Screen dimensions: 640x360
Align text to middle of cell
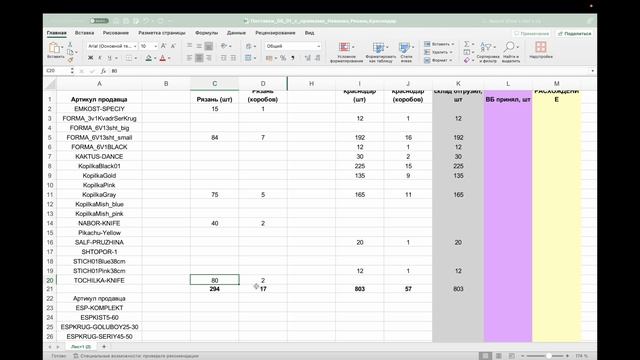point(199,46)
